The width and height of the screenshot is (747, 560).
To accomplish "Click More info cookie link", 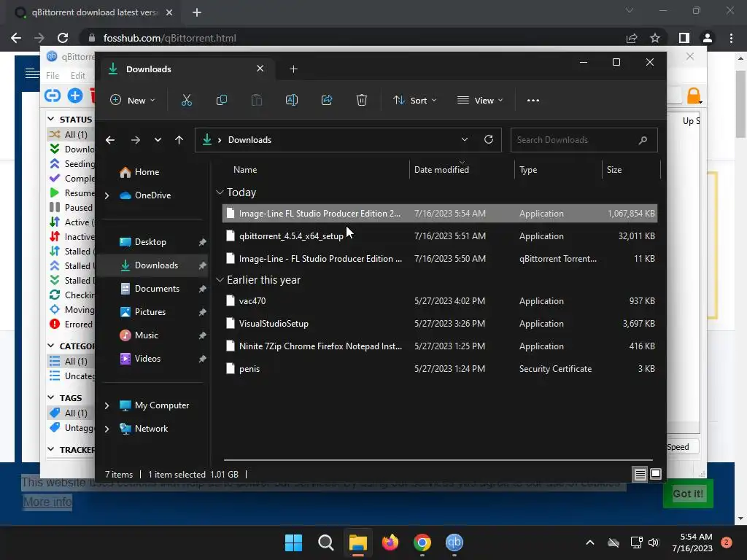I will pyautogui.click(x=47, y=502).
